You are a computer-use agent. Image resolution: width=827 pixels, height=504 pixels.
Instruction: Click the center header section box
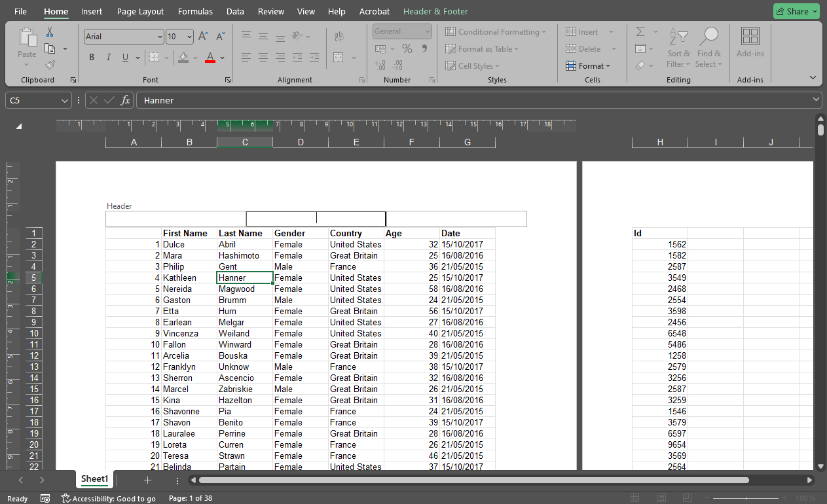pyautogui.click(x=316, y=219)
